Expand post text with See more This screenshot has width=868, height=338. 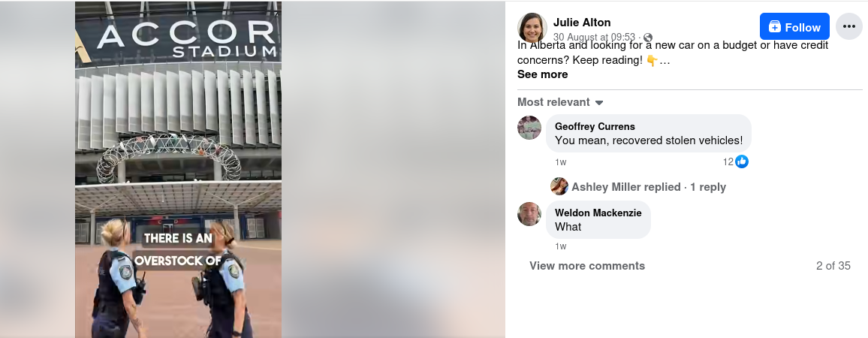tap(542, 74)
